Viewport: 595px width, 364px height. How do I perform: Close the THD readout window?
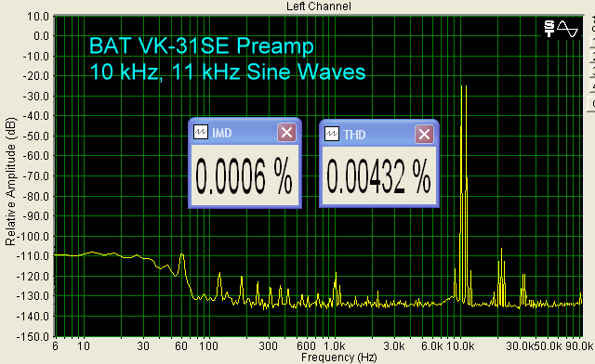coord(424,135)
